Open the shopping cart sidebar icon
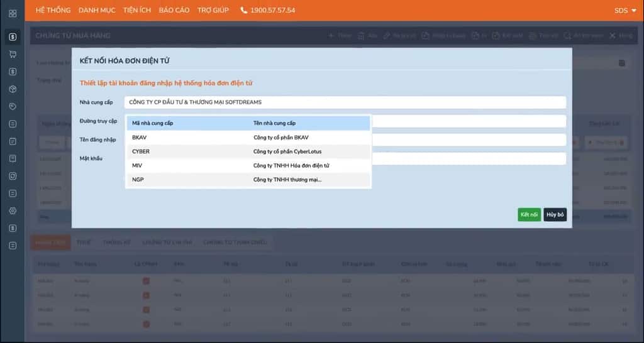This screenshot has width=644, height=343. [x=13, y=54]
